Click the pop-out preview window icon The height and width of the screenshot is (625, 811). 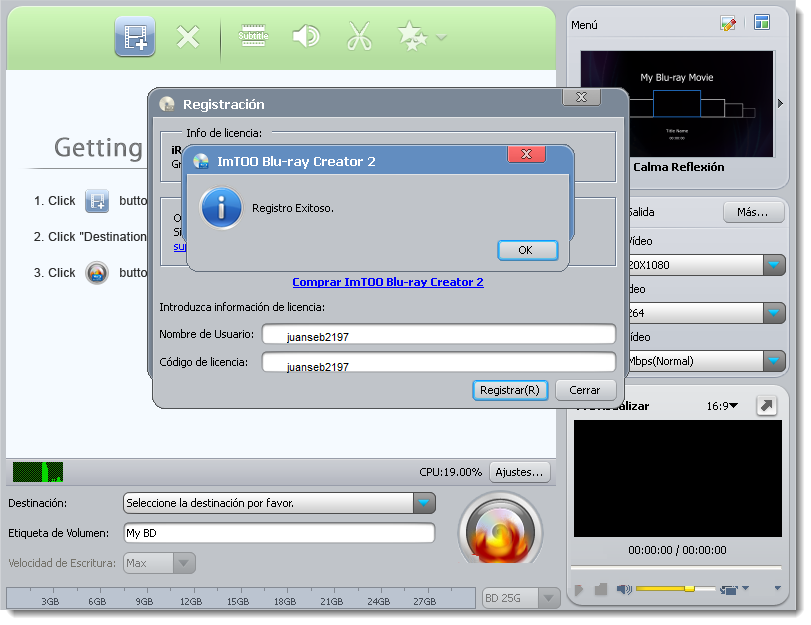767,406
